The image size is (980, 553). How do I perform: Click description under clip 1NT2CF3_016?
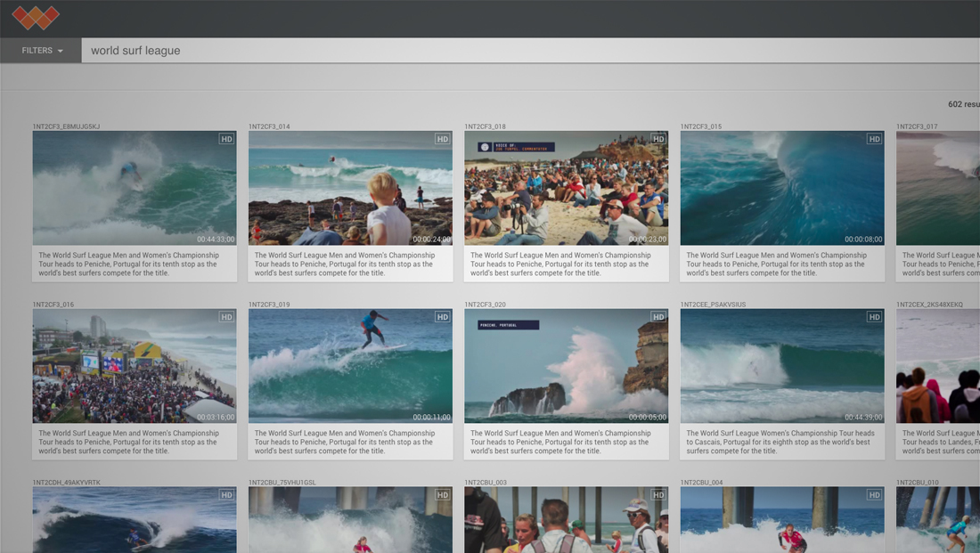coord(129,442)
